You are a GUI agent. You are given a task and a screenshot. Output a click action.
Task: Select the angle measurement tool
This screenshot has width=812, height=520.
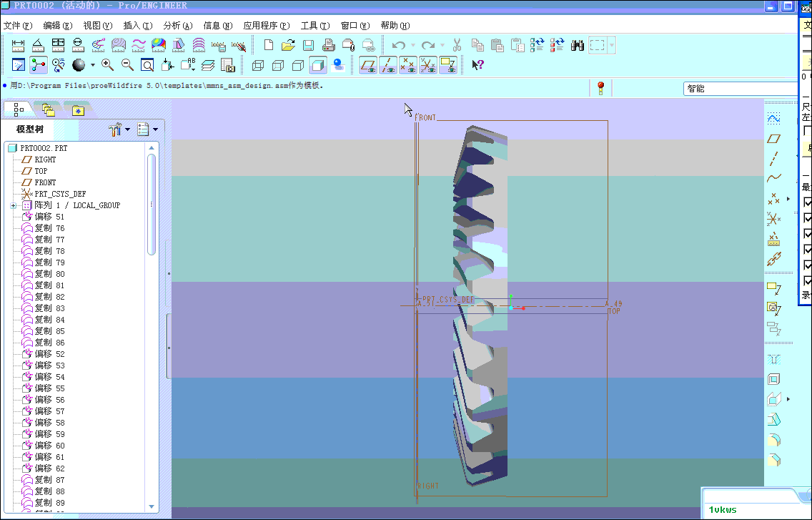point(39,45)
